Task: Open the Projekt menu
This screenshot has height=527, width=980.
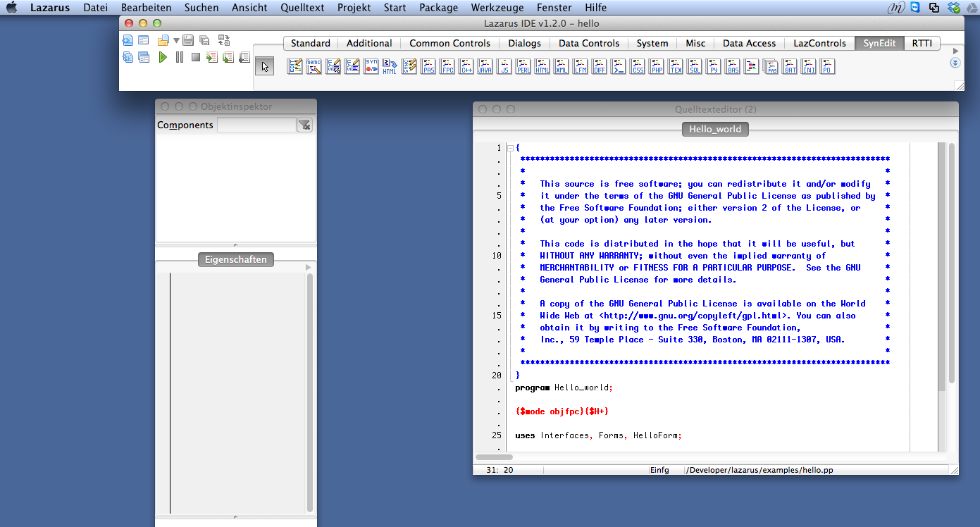Action: 354,8
